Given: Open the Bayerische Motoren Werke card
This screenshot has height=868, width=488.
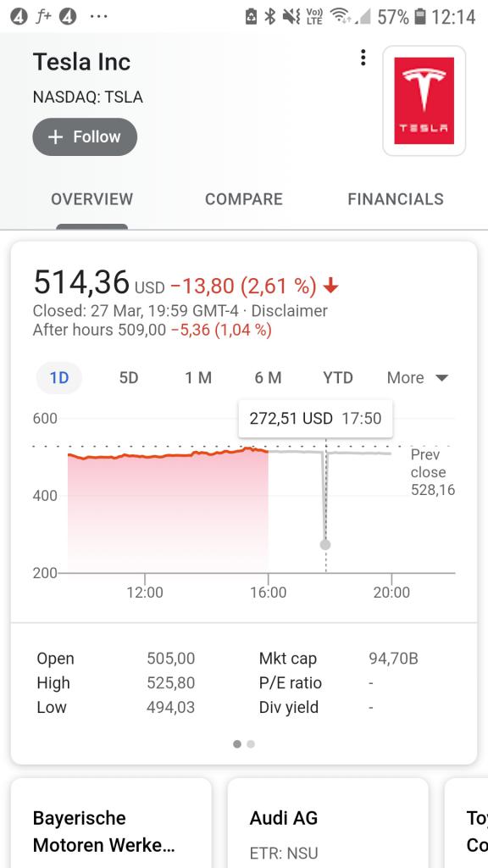Looking at the screenshot, I should pos(111,823).
